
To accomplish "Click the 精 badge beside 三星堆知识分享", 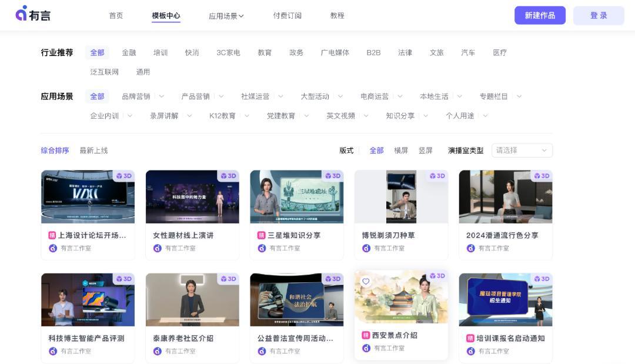I will point(262,235).
